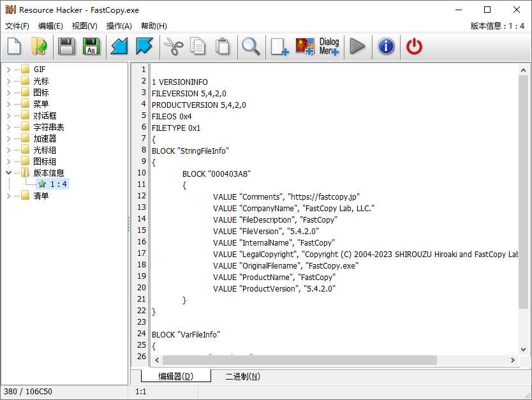Save the file using the floppy icon

(x=66, y=47)
